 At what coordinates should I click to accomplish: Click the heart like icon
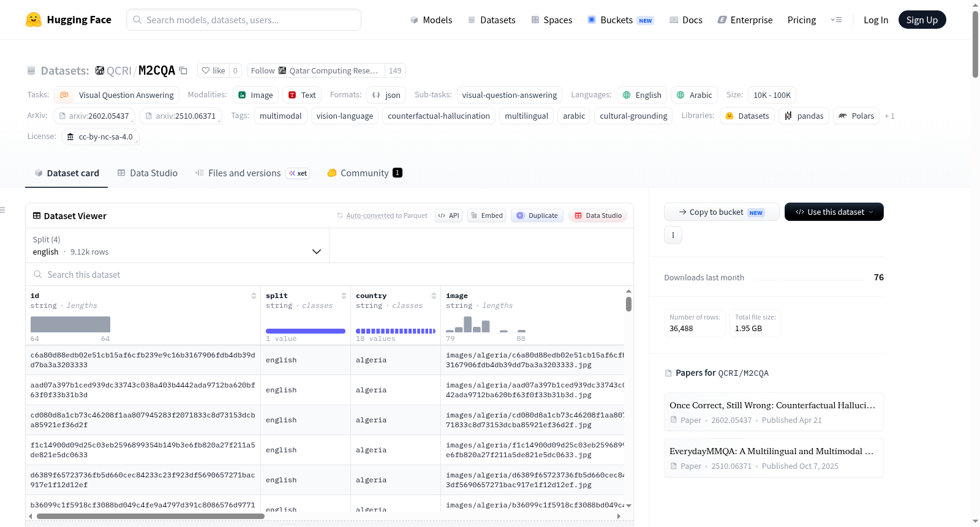tap(206, 70)
